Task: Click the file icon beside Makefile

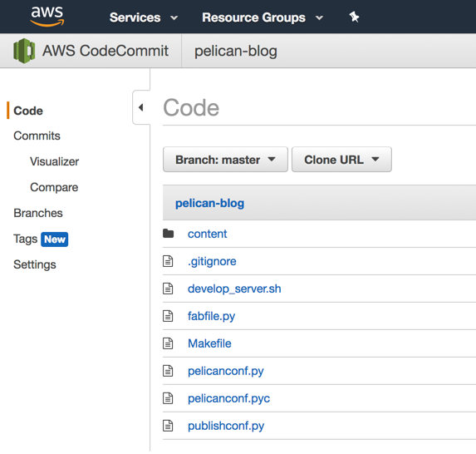Action: pyautogui.click(x=168, y=343)
